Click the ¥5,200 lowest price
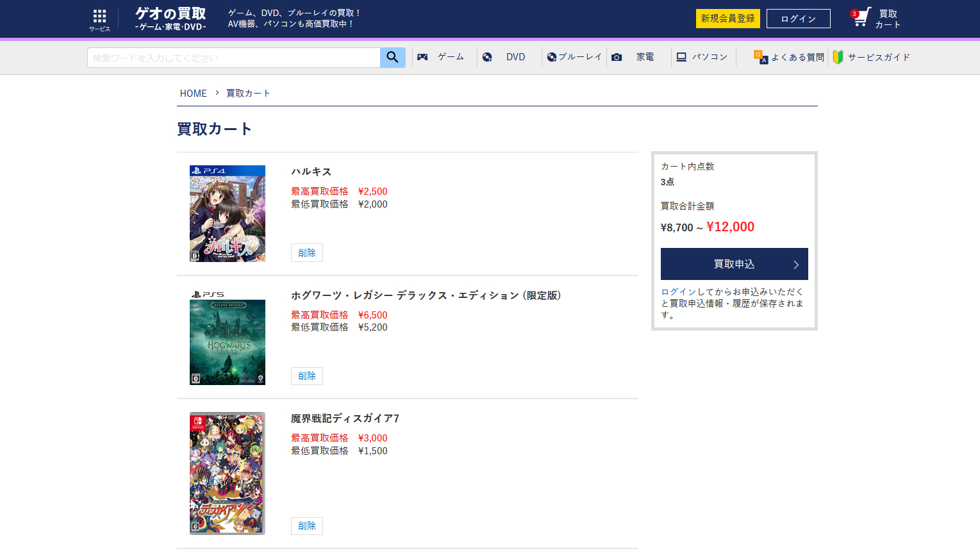This screenshot has height=551, width=980. 373,327
